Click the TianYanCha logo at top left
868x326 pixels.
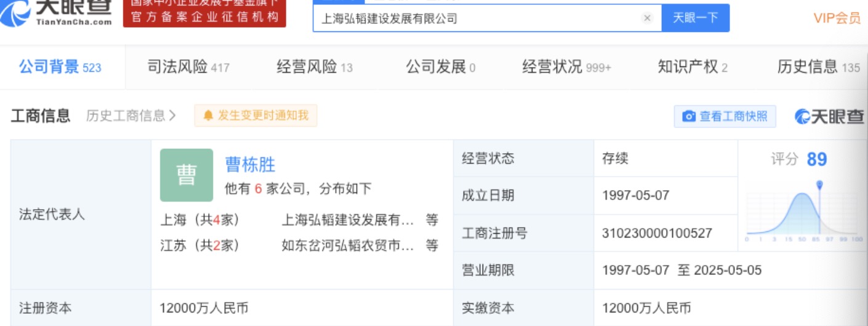point(57,12)
